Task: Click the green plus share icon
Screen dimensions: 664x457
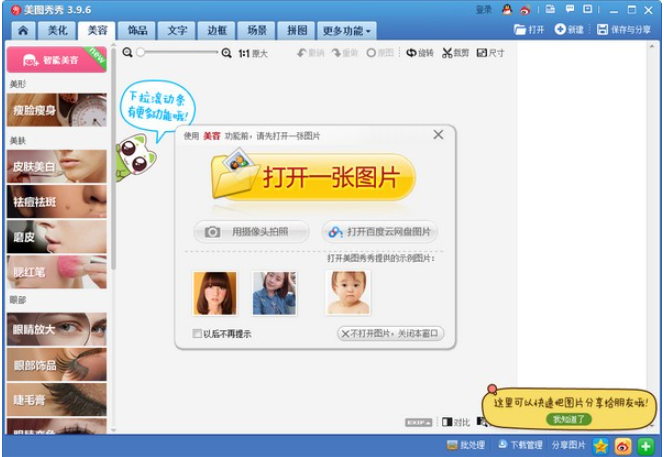Action: [x=645, y=446]
